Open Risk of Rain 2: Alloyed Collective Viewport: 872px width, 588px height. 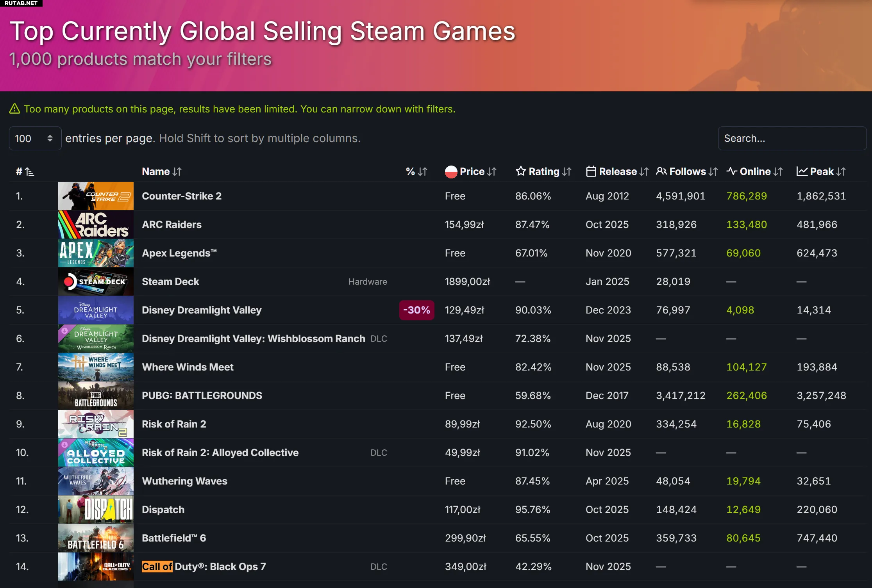(x=220, y=453)
